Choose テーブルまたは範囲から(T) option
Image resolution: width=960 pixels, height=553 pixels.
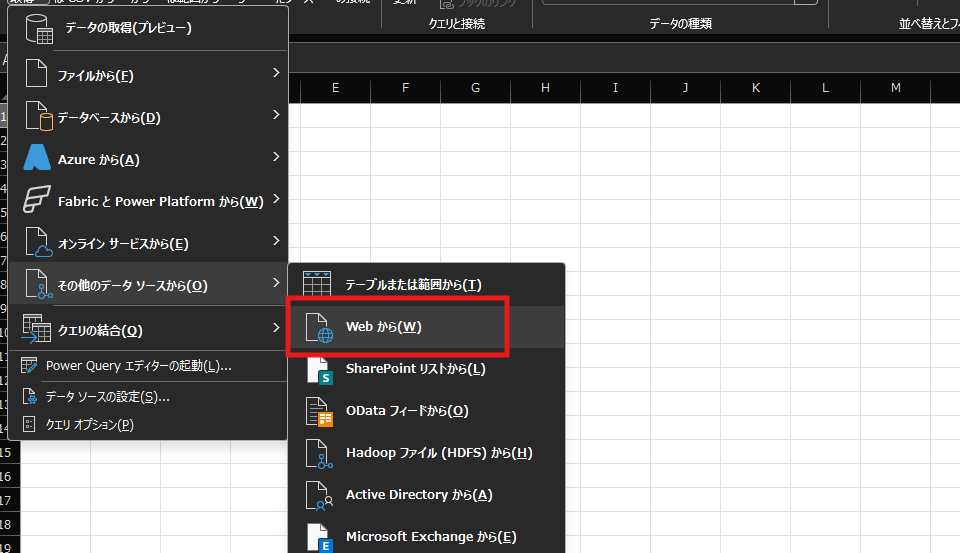413,285
